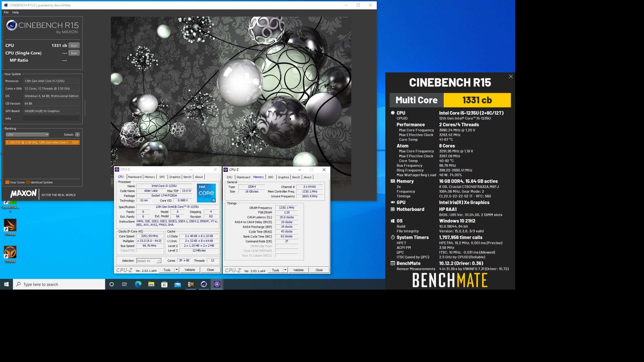Open the 3DMark desktop shortcut
Screen dimensions: 644x362
(10, 227)
